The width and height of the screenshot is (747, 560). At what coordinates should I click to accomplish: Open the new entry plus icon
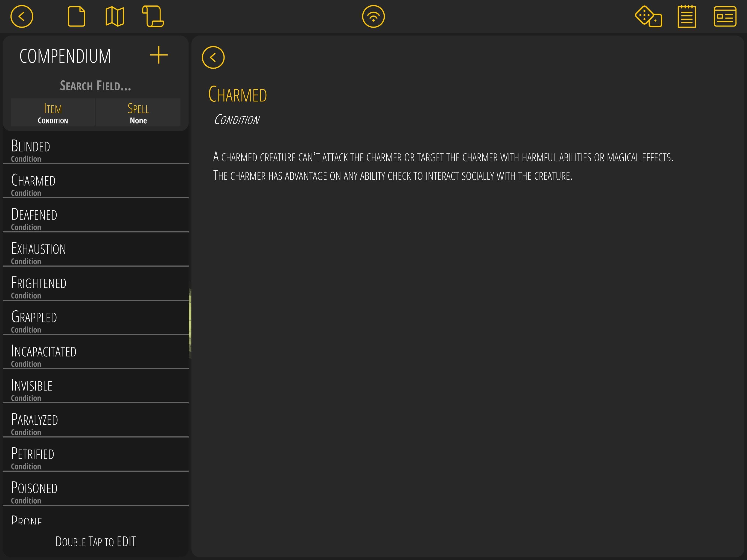pos(159,55)
